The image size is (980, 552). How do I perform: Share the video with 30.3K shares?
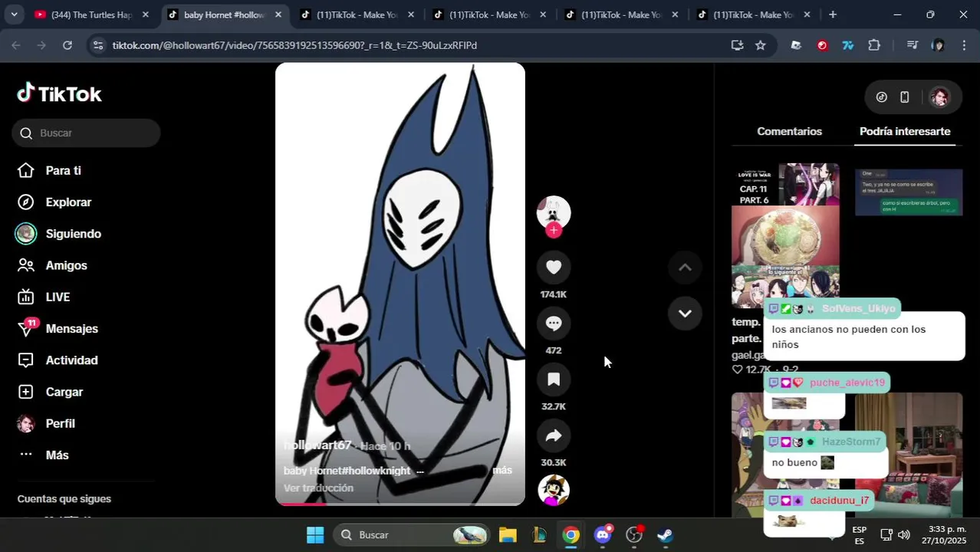coord(554,435)
